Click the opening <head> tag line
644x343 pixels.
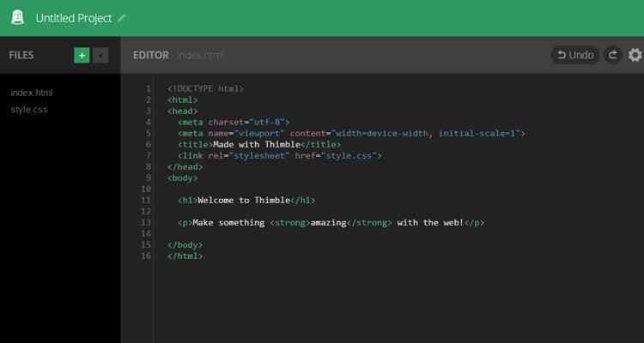point(183,111)
